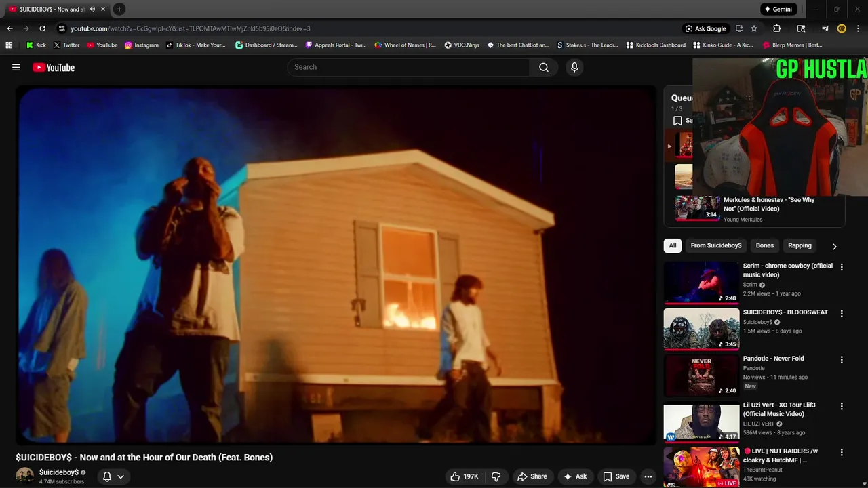Image resolution: width=868 pixels, height=488 pixels.
Task: View site information icon in address bar
Action: 62,28
